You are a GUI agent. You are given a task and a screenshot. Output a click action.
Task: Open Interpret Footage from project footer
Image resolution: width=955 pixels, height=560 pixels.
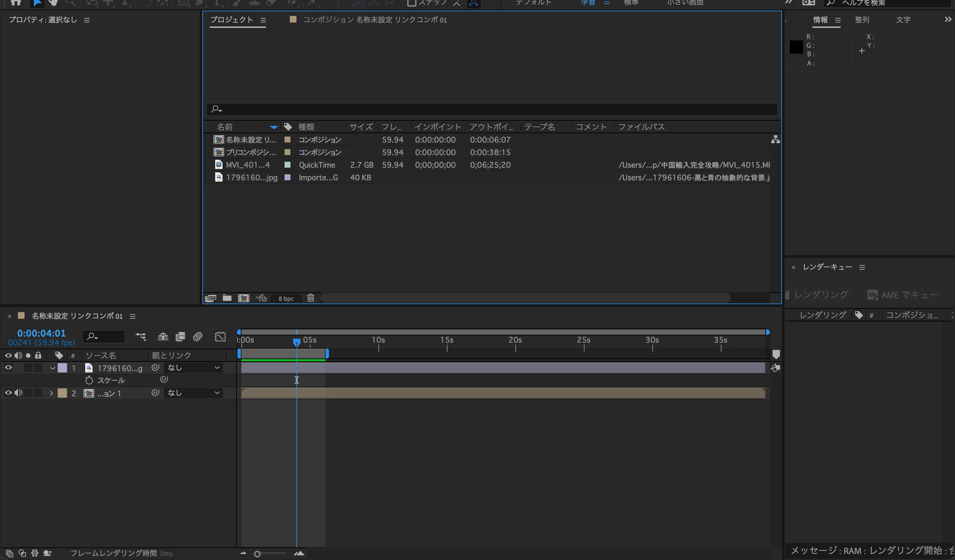pos(210,298)
